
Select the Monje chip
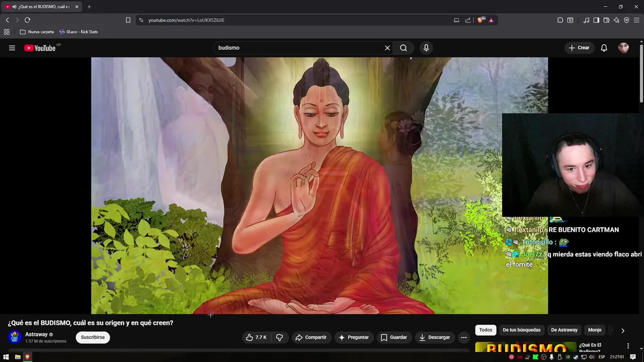(x=595, y=330)
